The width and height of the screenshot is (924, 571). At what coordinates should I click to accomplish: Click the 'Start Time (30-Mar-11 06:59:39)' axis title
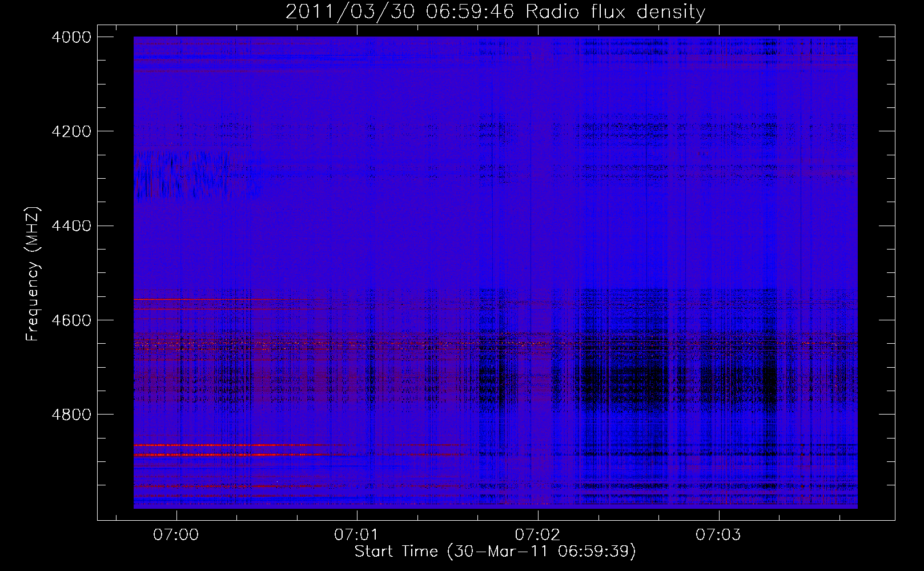[495, 552]
